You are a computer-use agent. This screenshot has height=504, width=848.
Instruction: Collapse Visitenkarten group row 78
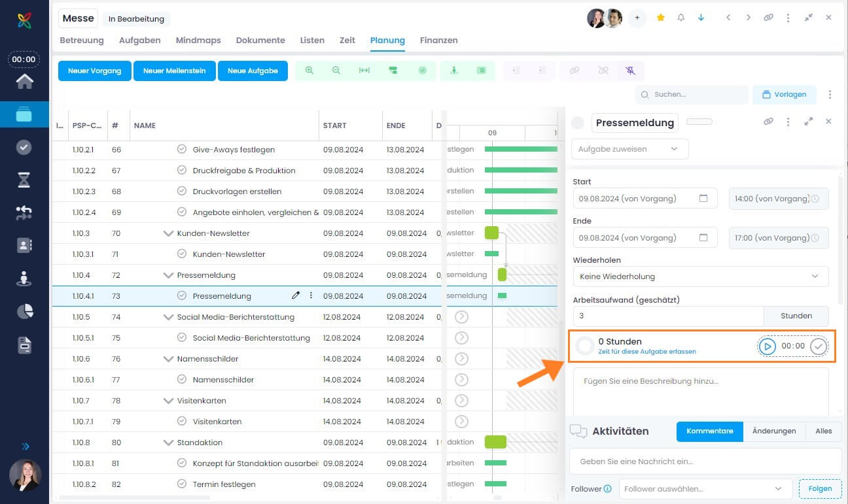coord(168,401)
